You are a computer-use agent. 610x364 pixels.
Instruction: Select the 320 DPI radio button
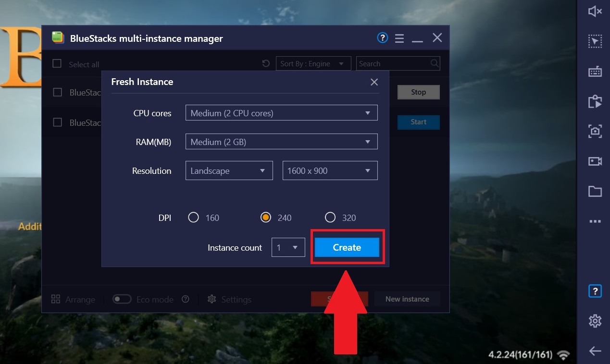tap(330, 218)
